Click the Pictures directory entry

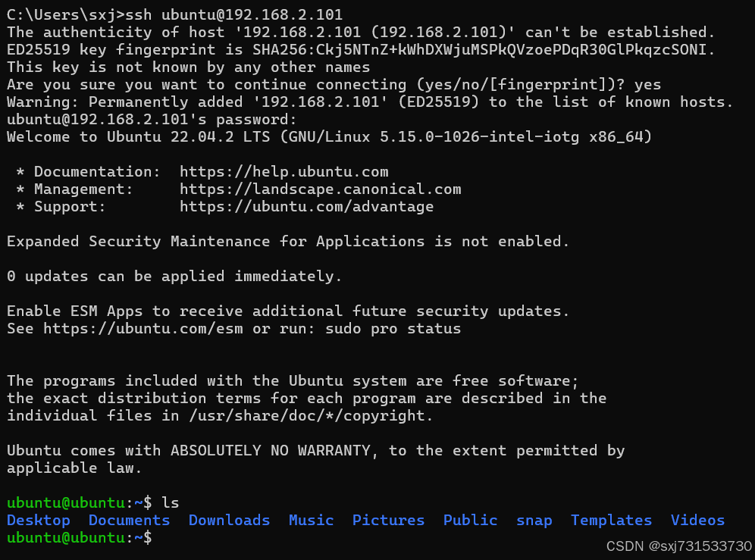388,521
